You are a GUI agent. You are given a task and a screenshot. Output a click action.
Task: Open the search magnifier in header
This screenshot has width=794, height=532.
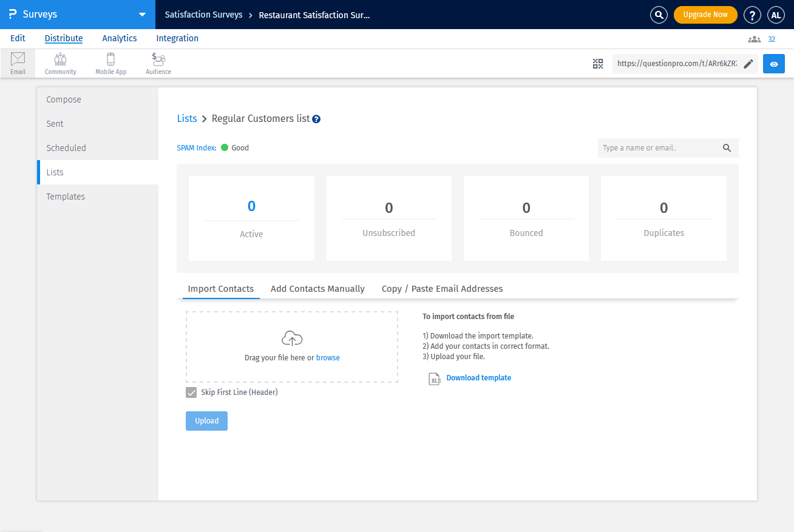[659, 15]
